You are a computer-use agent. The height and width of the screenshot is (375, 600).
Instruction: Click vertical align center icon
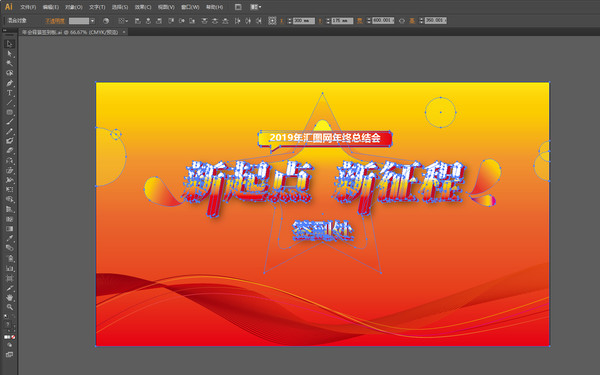[x=182, y=21]
